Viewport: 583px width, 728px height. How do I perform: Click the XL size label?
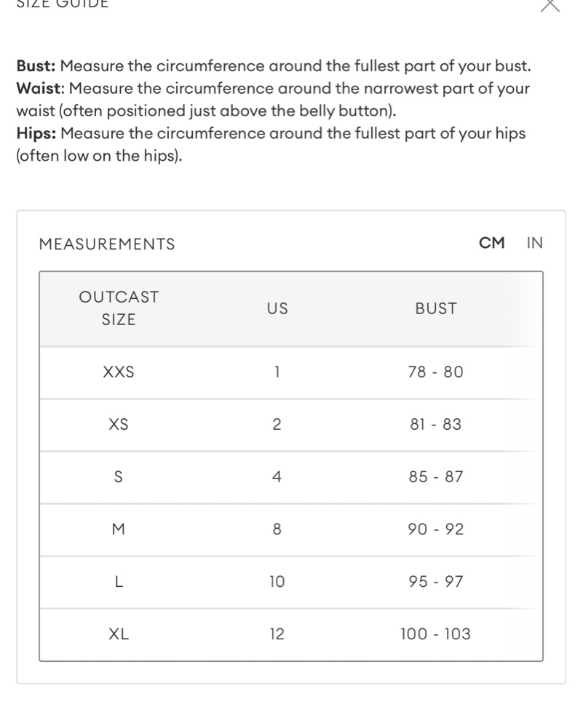click(x=119, y=634)
